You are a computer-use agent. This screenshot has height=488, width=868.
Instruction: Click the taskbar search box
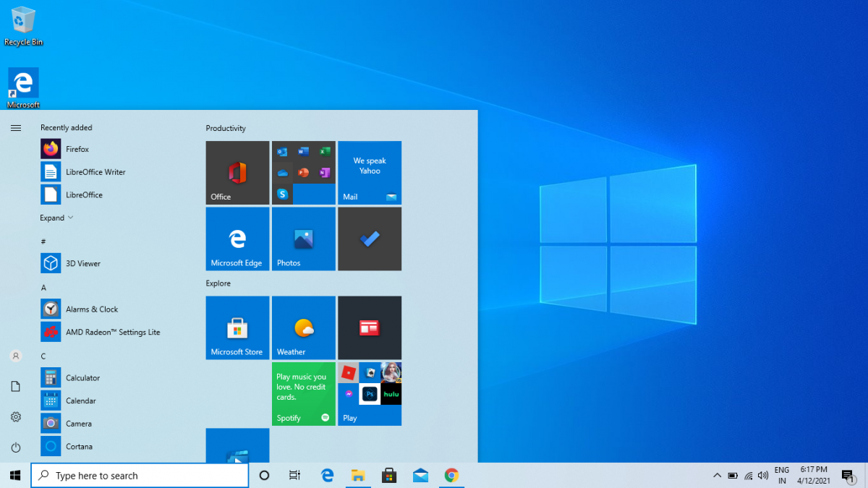pos(140,475)
